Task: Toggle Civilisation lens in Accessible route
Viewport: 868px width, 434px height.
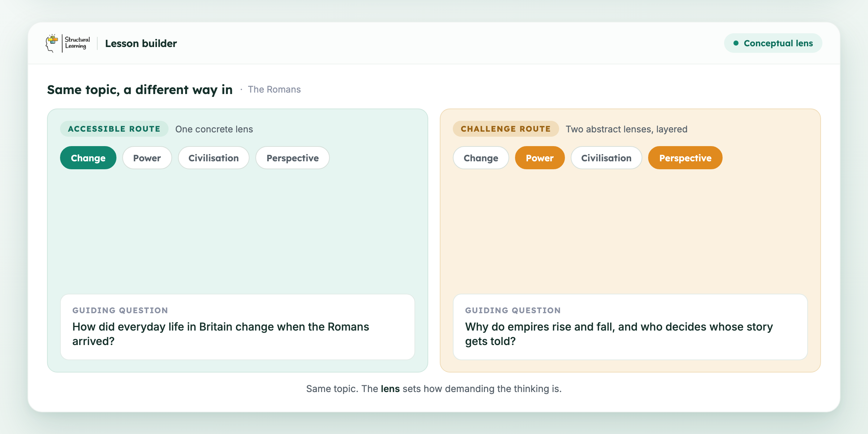Action: (x=214, y=158)
